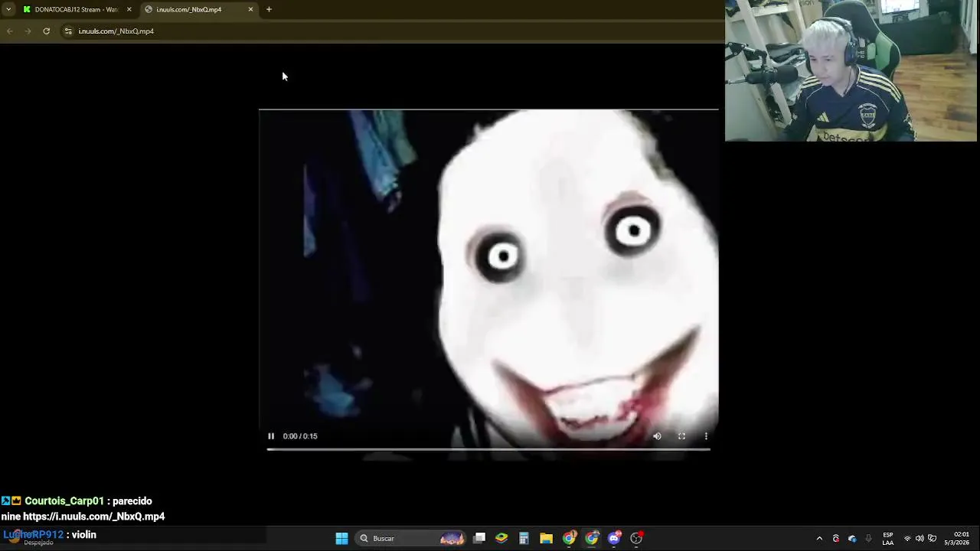Open the Wi-Fi network settings
The width and height of the screenshot is (980, 551).
(x=907, y=539)
